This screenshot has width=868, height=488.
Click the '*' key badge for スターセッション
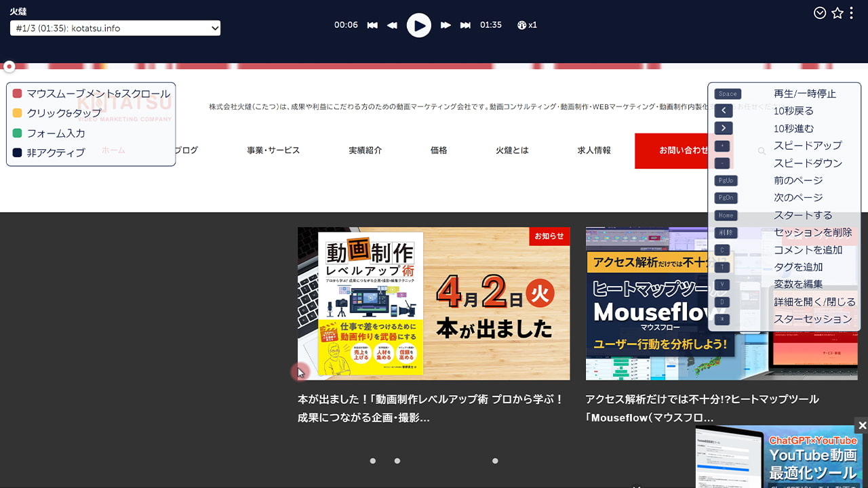point(722,319)
